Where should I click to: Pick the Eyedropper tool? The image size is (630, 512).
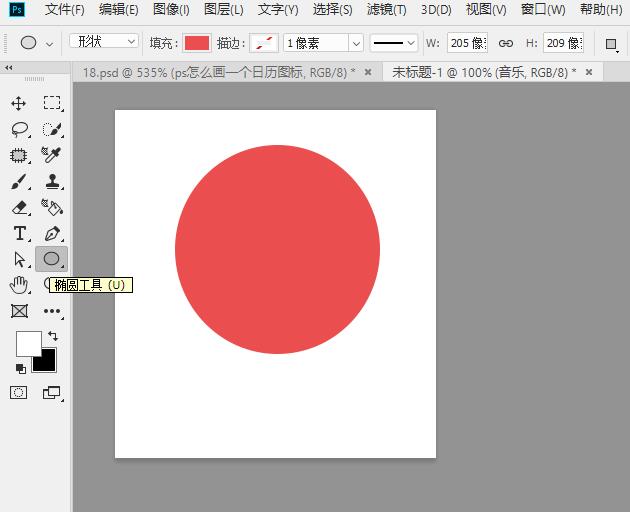pos(52,155)
